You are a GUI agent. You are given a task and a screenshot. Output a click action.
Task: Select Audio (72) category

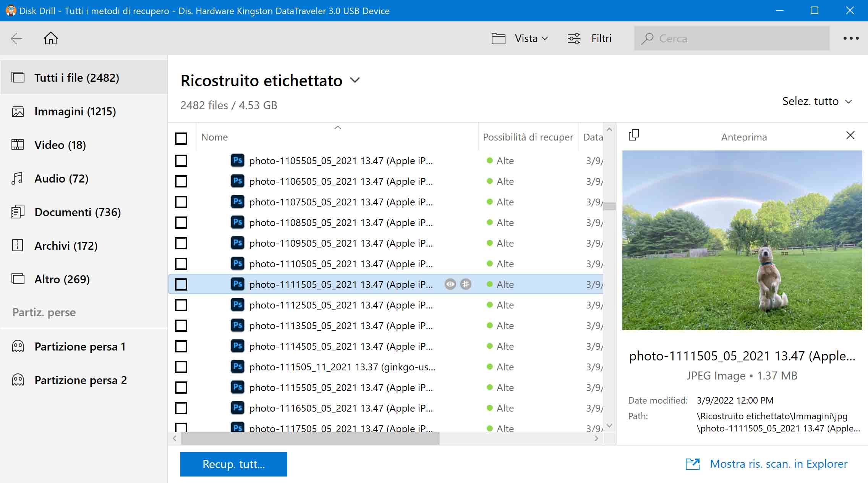[x=84, y=178]
